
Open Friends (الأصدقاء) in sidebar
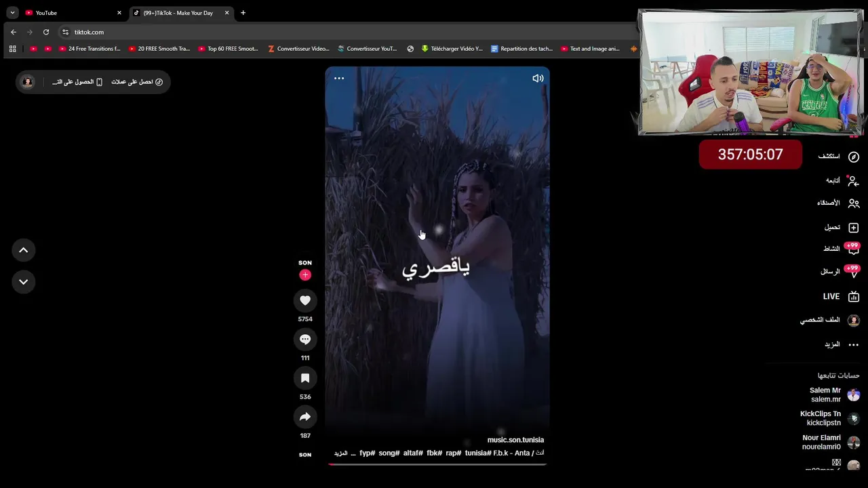pyautogui.click(x=838, y=203)
